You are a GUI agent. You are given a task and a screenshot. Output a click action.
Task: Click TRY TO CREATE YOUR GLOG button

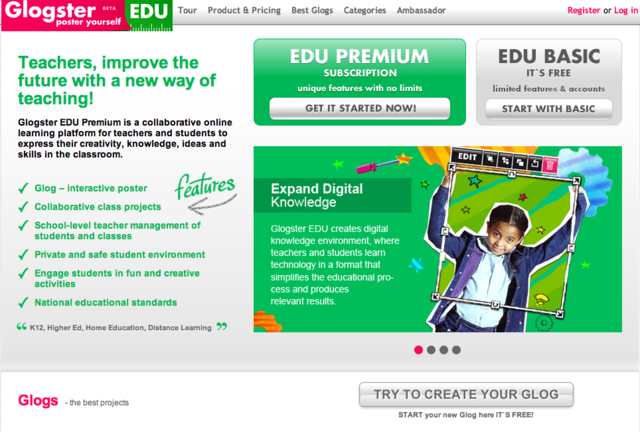coord(466,394)
